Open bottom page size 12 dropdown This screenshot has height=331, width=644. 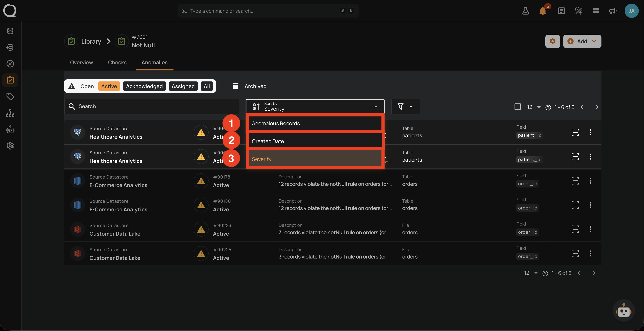pos(531,273)
